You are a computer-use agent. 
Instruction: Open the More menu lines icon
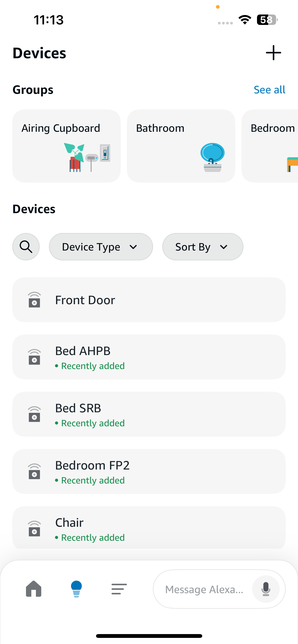(119, 589)
